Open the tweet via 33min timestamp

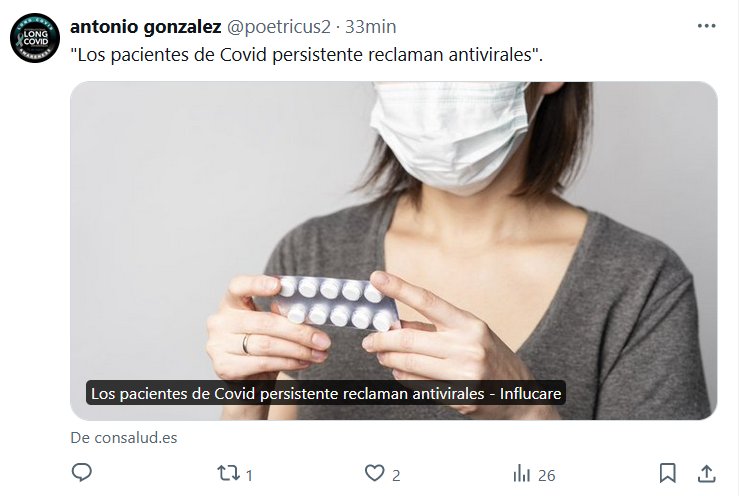click(x=371, y=27)
